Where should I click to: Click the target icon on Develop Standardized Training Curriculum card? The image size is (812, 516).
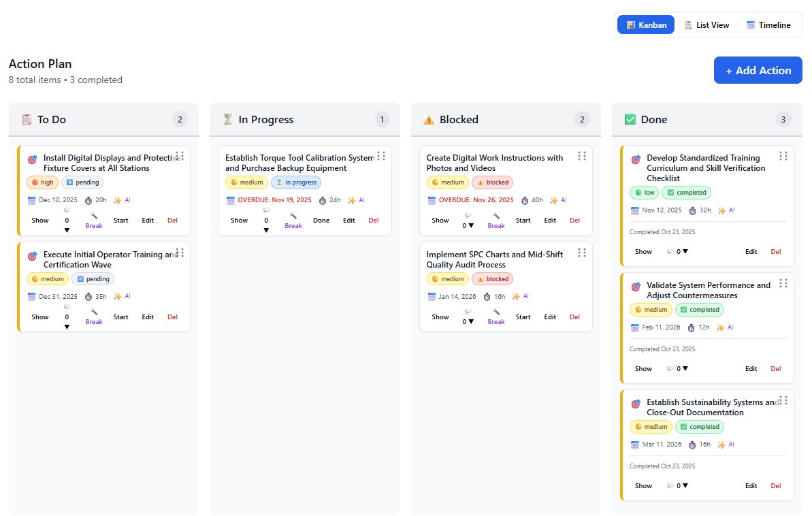(x=636, y=158)
